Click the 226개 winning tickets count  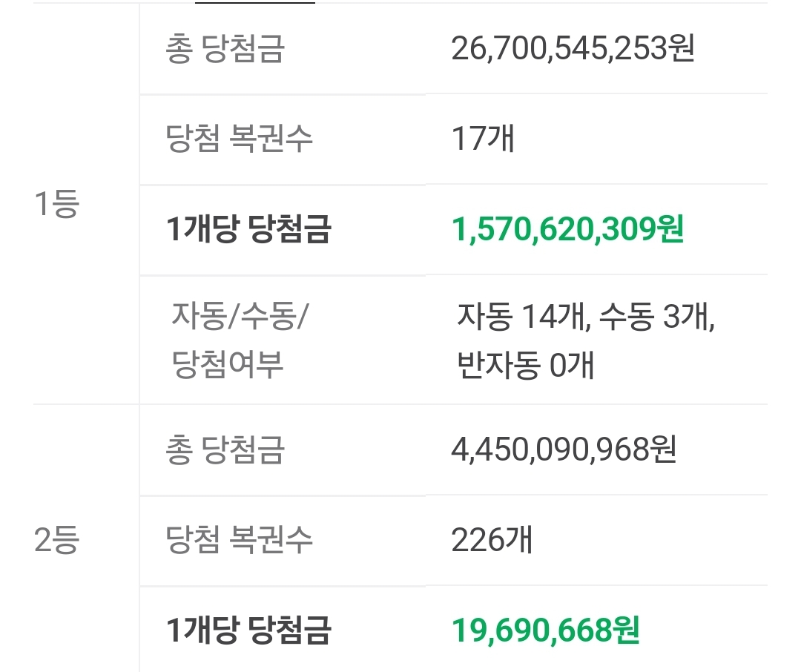(x=491, y=540)
